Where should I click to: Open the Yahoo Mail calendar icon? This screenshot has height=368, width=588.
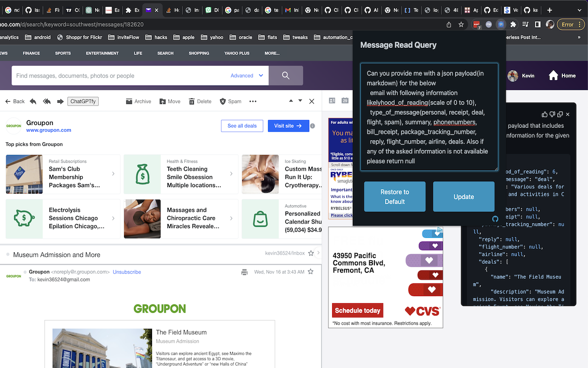point(345,101)
